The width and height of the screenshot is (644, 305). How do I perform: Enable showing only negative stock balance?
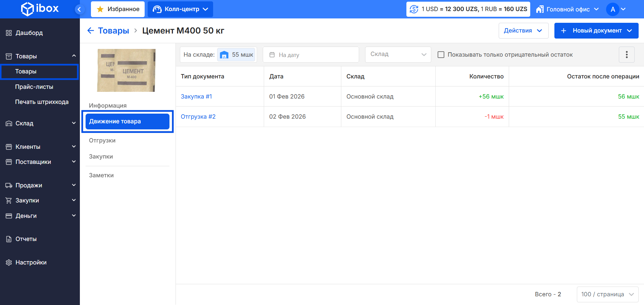[x=441, y=55]
